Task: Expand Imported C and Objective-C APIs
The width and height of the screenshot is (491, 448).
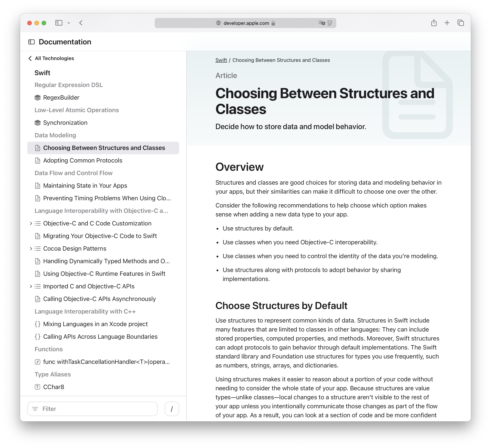Action: 31,286
